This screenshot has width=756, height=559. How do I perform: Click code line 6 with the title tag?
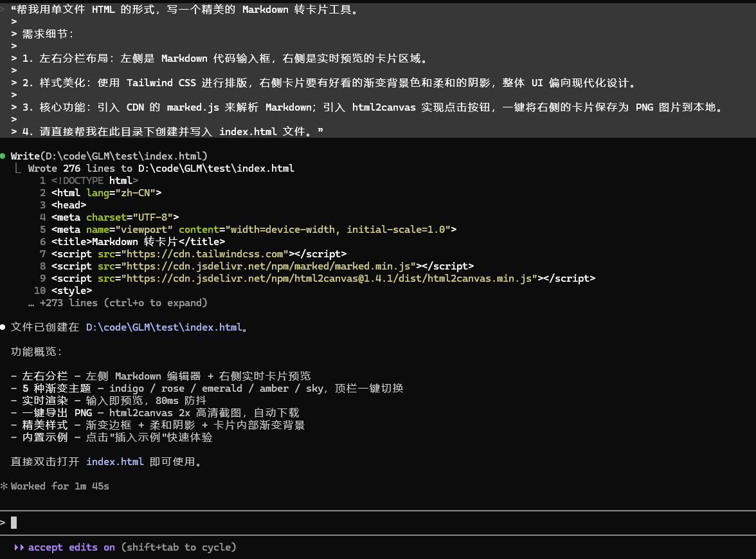[132, 242]
